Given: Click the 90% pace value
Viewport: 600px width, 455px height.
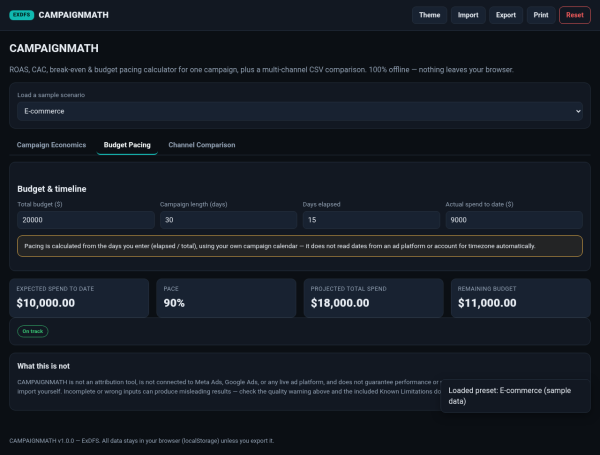Looking at the screenshot, I should pos(174,303).
